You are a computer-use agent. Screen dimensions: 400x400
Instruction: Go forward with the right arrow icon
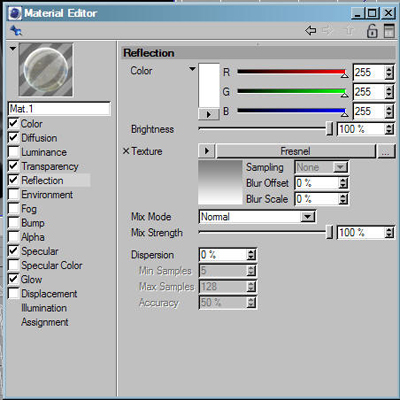coord(328,31)
